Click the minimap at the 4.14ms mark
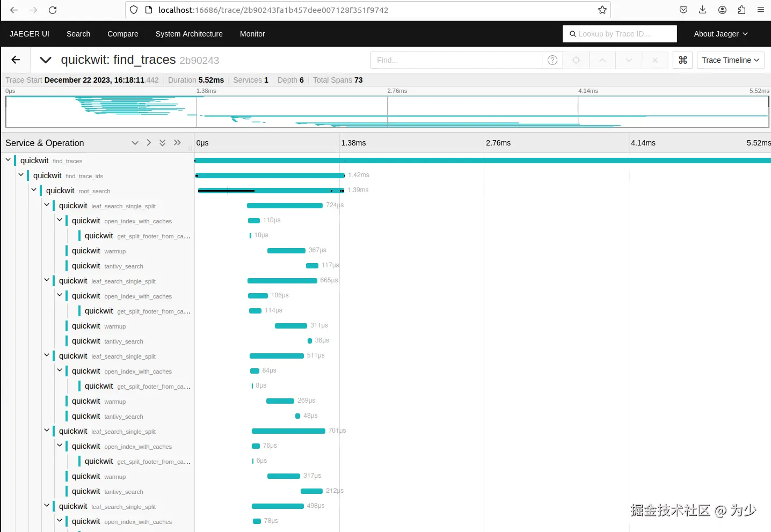Screen dimensions: 771x532 [578, 112]
